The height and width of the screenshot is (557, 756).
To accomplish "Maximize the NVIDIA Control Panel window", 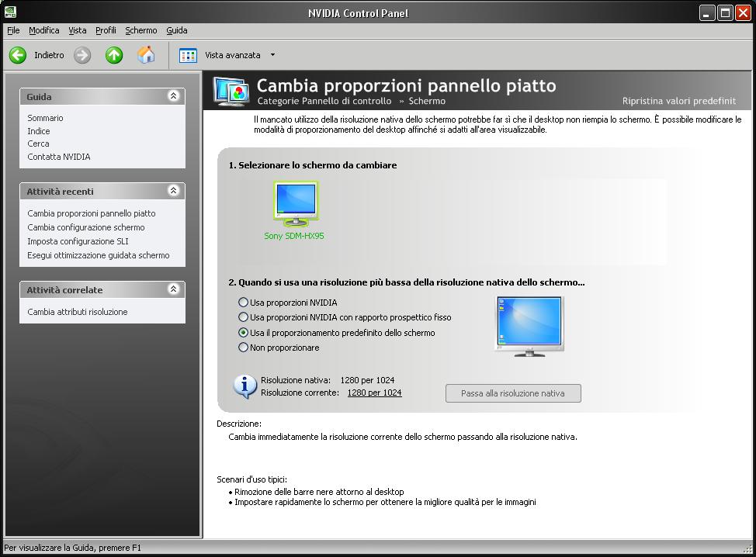I will click(x=725, y=12).
